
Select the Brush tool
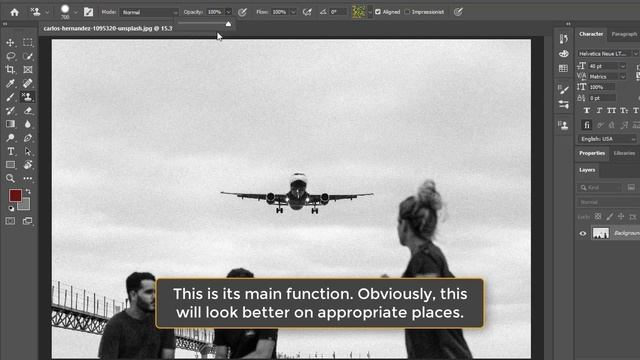tap(10, 97)
